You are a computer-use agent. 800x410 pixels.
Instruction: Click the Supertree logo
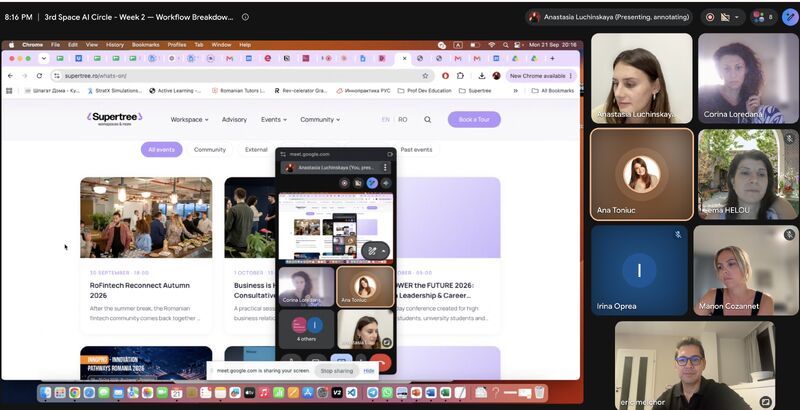pyautogui.click(x=114, y=119)
